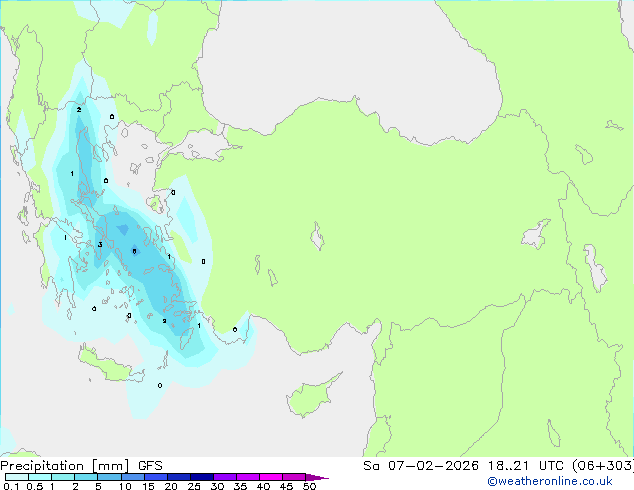Click the '3' precipitation value on the map

pos(100,245)
